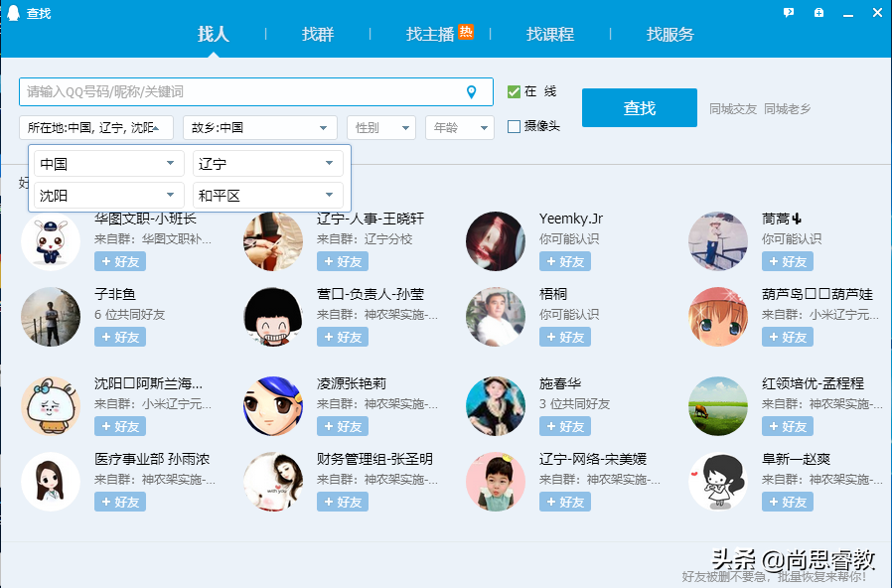Click the name 沈阳阿斯兰海...
Viewport: 892px width, 588px height.
tap(148, 383)
